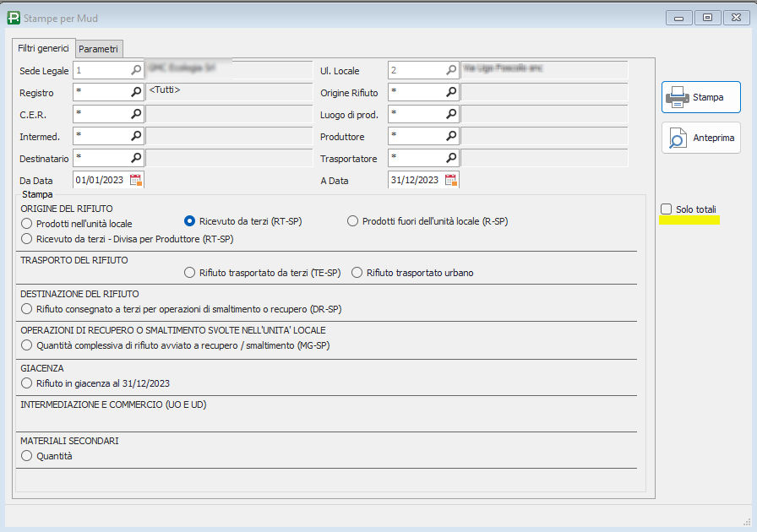This screenshot has height=532, width=757.
Task: Open calendar picker for Da Data
Action: point(136,180)
